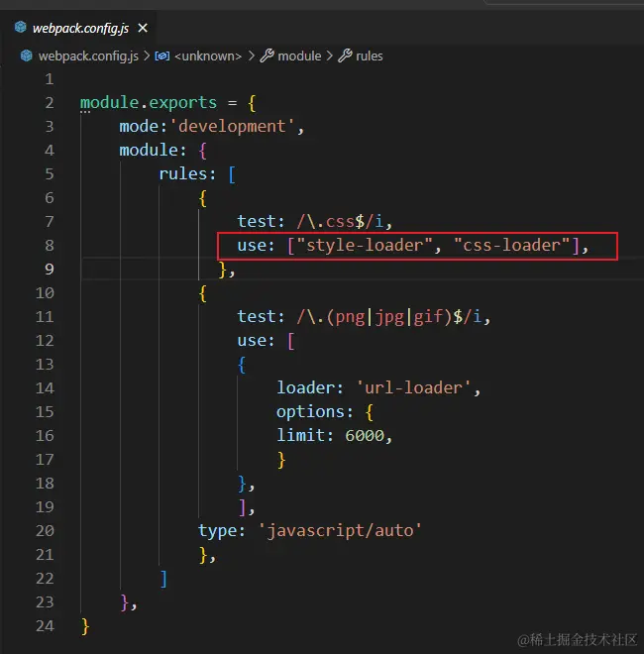This screenshot has width=644, height=654.
Task: Click the wrench icon beside rules breadcrumb
Action: pos(345,55)
